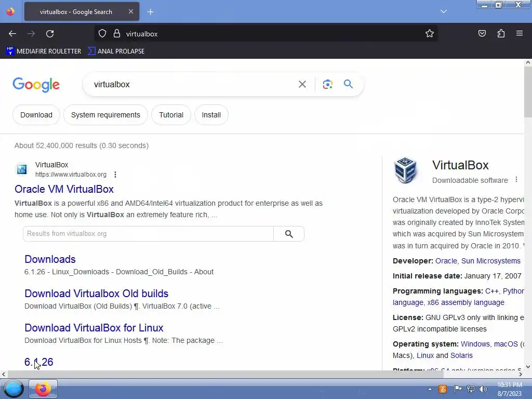Open the Start menu orb
Screen dimensions: 532x399
[x=14, y=389]
